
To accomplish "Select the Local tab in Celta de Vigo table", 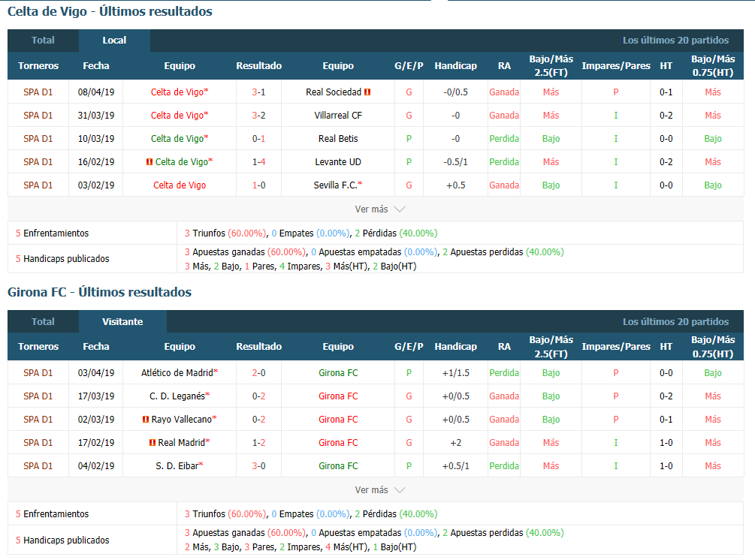I will (114, 41).
